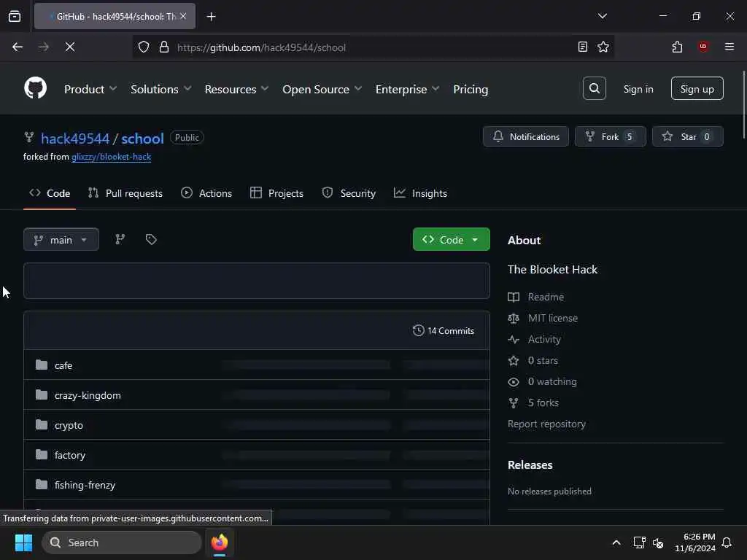Open glixzzy/blooket-hack parent repo link
The height and width of the screenshot is (560, 747).
[112, 157]
